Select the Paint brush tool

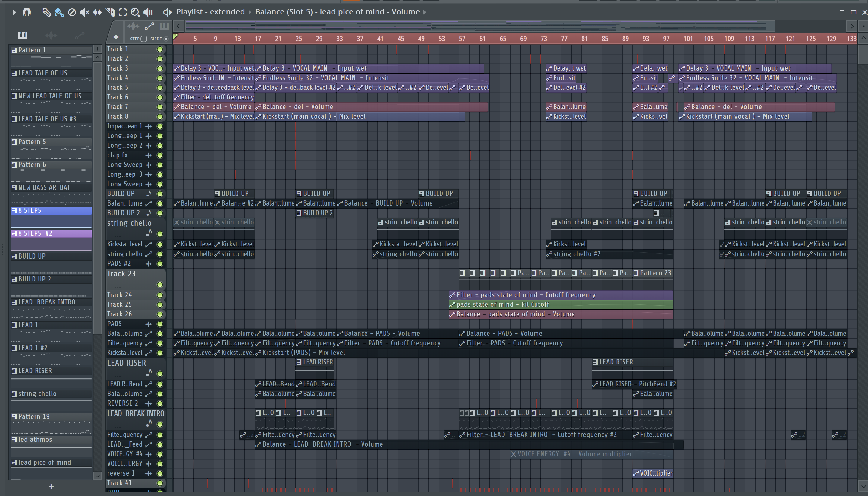pos(59,13)
